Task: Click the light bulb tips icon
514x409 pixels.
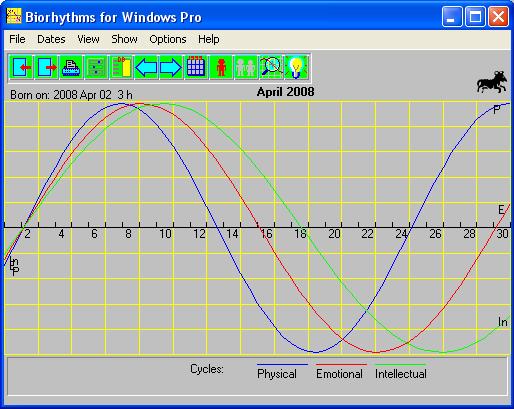Action: pos(296,68)
